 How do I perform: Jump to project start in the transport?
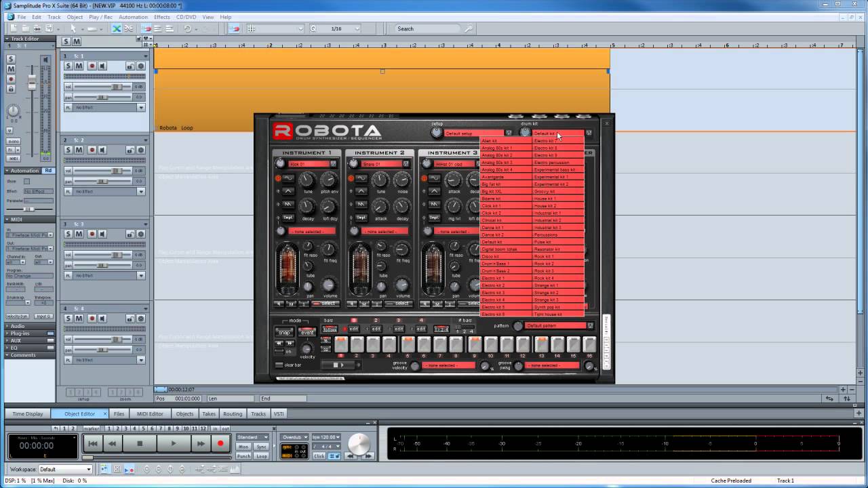point(93,444)
